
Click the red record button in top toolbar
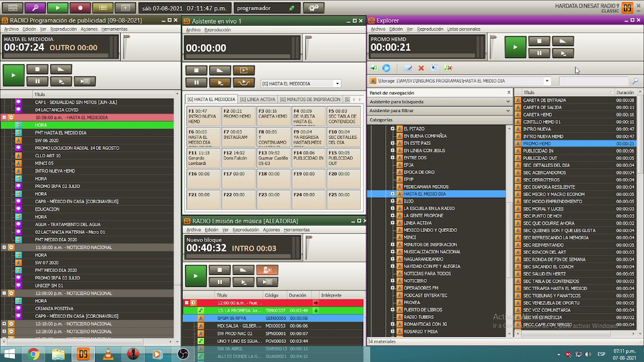click(x=80, y=8)
